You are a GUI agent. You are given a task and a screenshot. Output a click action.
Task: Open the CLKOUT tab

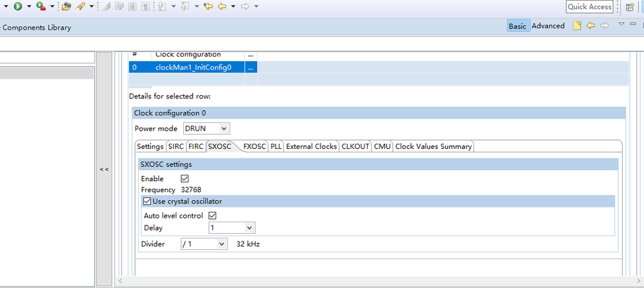pyautogui.click(x=356, y=146)
